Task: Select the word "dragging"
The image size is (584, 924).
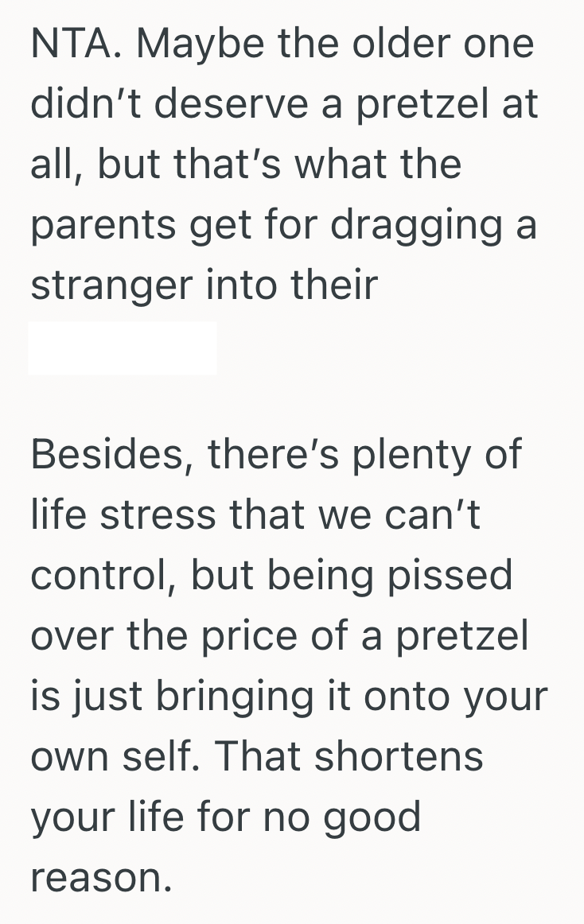Action: tap(417, 225)
